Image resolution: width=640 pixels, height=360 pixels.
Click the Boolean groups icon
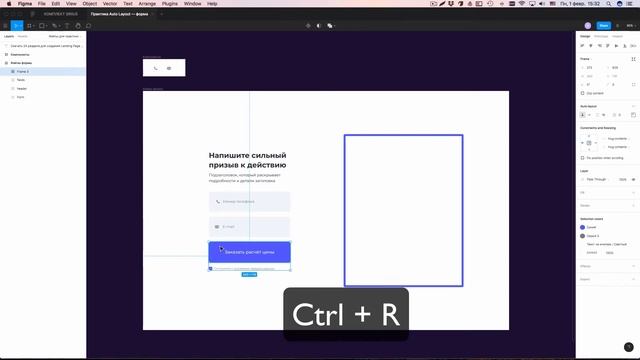tap(330, 26)
